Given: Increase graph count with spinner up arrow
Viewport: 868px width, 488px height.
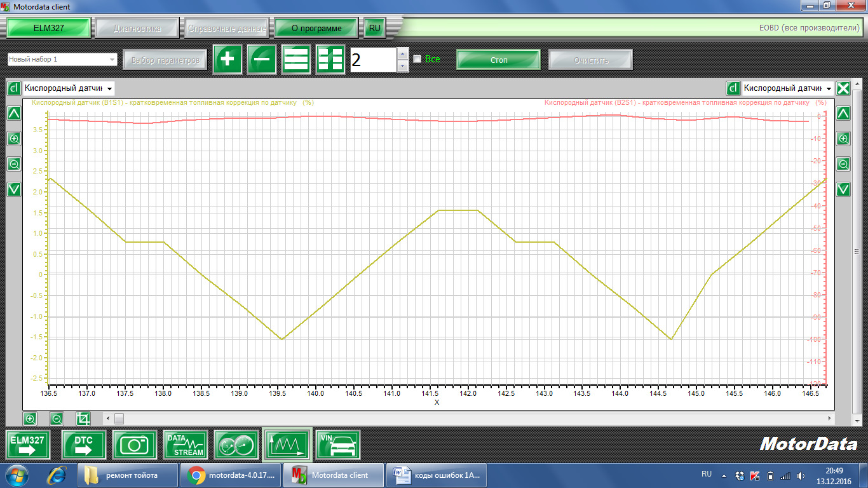Looking at the screenshot, I should pyautogui.click(x=402, y=53).
